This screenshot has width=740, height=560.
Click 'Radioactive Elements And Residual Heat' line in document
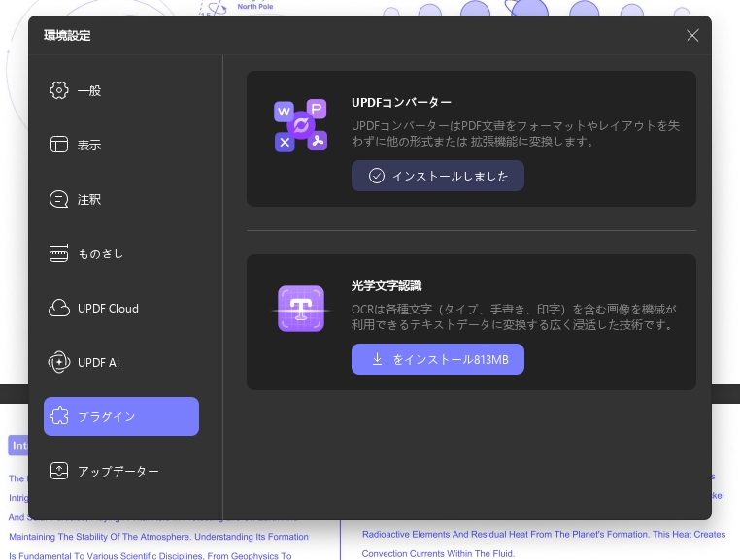pos(544,535)
